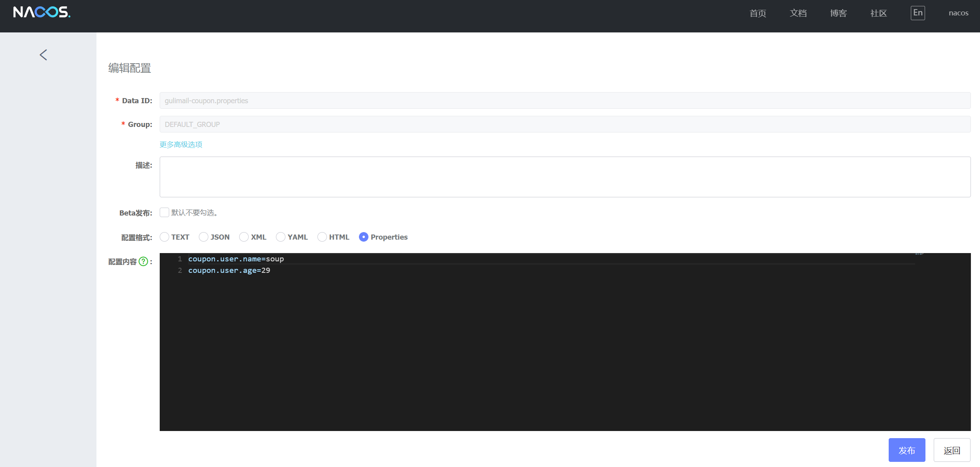
Task: Open the 首页 navigation item
Action: click(758, 13)
